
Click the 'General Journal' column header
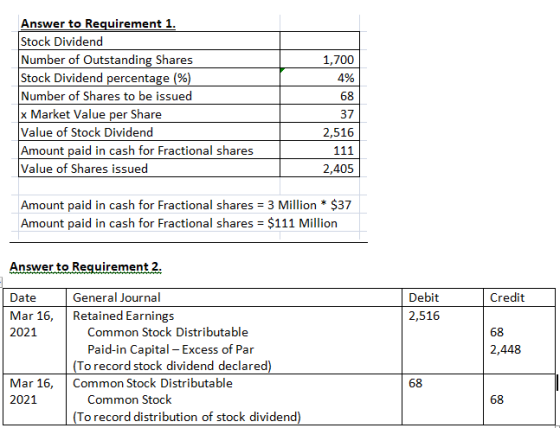coord(116,298)
